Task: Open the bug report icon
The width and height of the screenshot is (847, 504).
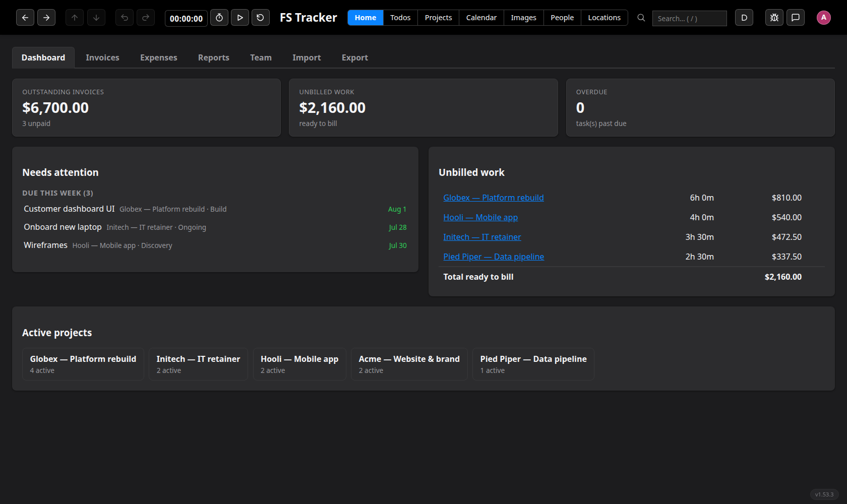Action: 774,18
